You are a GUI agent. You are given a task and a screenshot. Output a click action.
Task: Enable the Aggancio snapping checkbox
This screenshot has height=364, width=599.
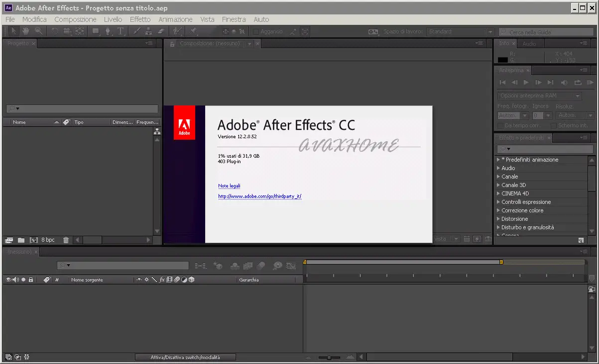[x=256, y=31]
